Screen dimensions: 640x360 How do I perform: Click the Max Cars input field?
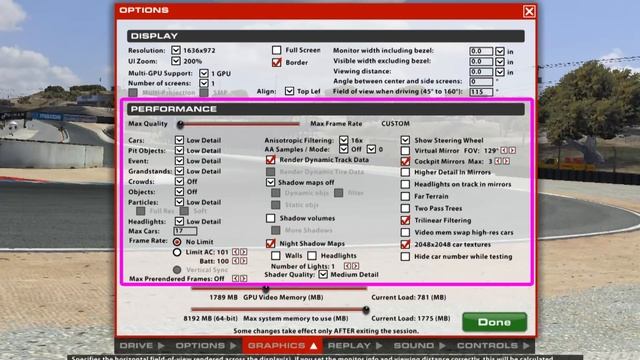click(x=185, y=231)
